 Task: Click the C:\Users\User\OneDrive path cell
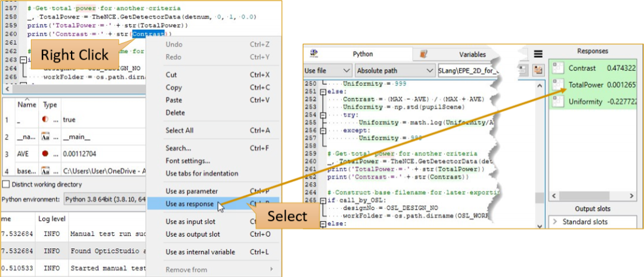(x=105, y=171)
